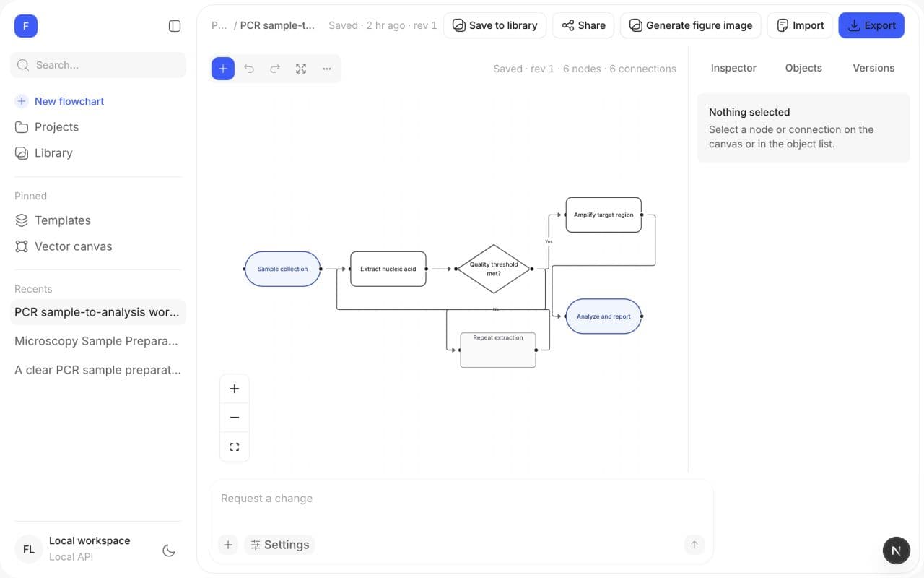Click the FL workspace avatar

tap(29, 549)
